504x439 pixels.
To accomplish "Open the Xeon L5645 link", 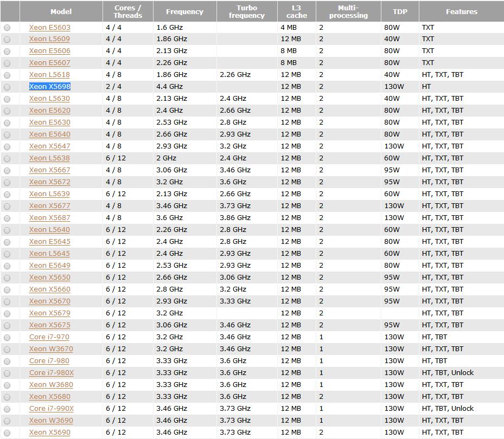I will click(49, 254).
